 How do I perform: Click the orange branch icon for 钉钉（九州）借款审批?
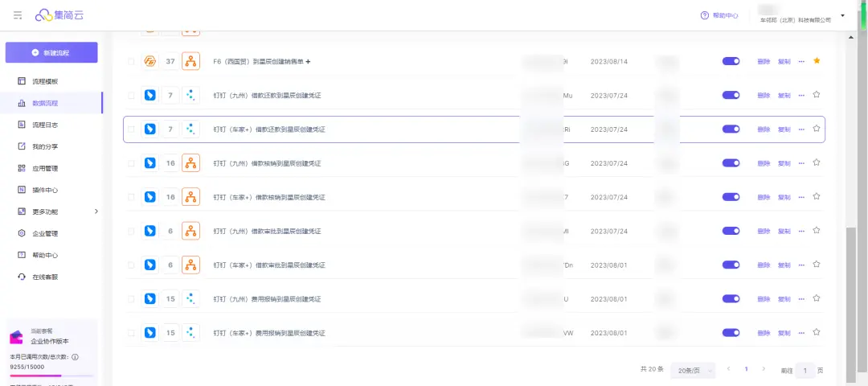coord(190,231)
